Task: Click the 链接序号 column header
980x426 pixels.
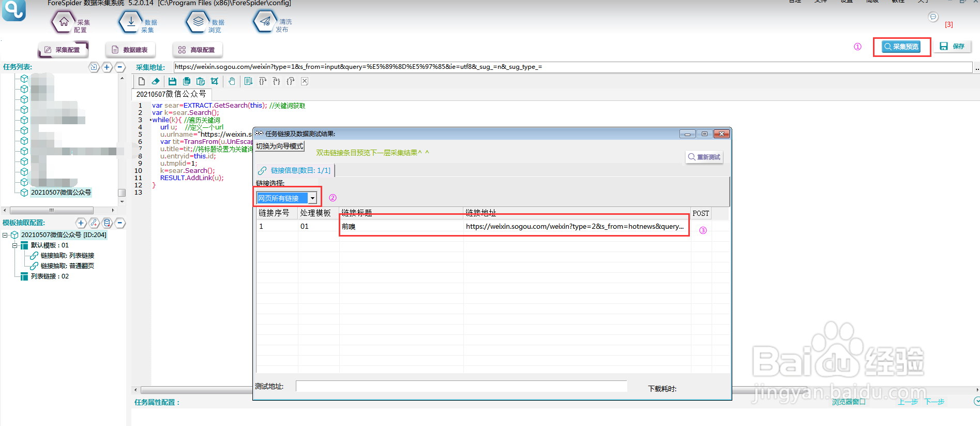Action: tap(277, 213)
